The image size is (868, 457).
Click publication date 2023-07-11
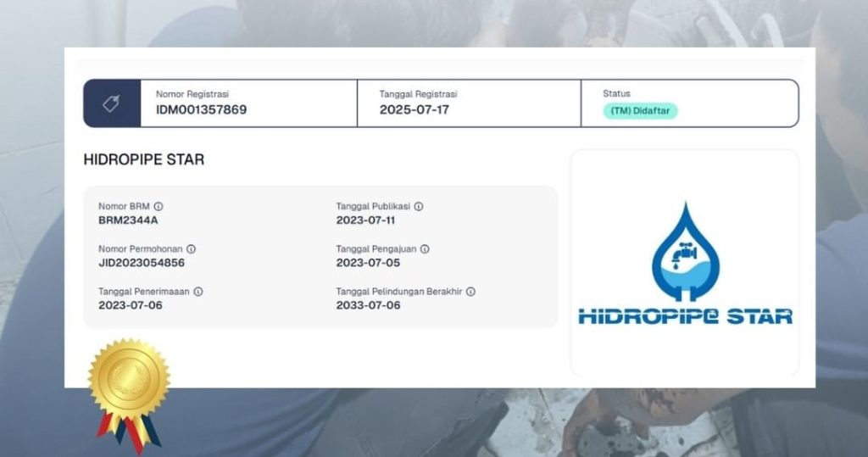[x=366, y=220]
